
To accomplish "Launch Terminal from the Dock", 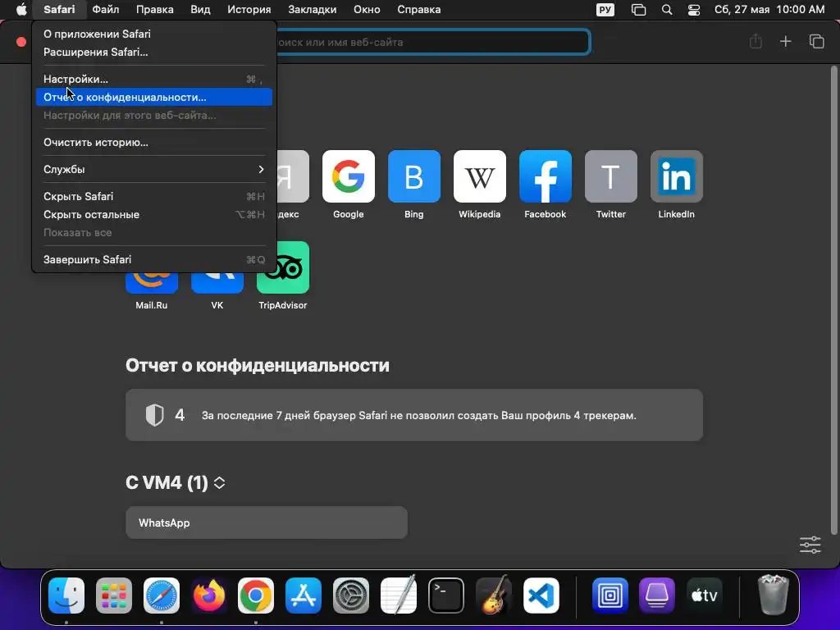I will 445,596.
